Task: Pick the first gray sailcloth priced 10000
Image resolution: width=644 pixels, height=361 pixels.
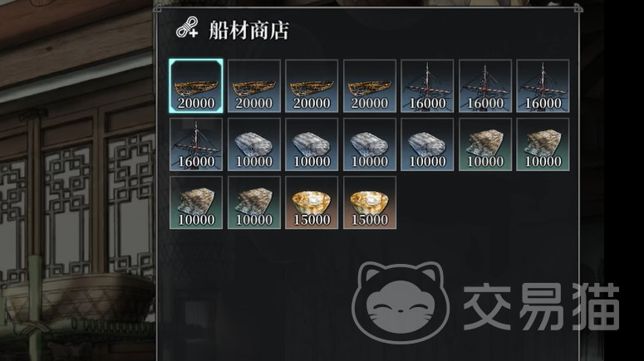Action: click(253, 144)
